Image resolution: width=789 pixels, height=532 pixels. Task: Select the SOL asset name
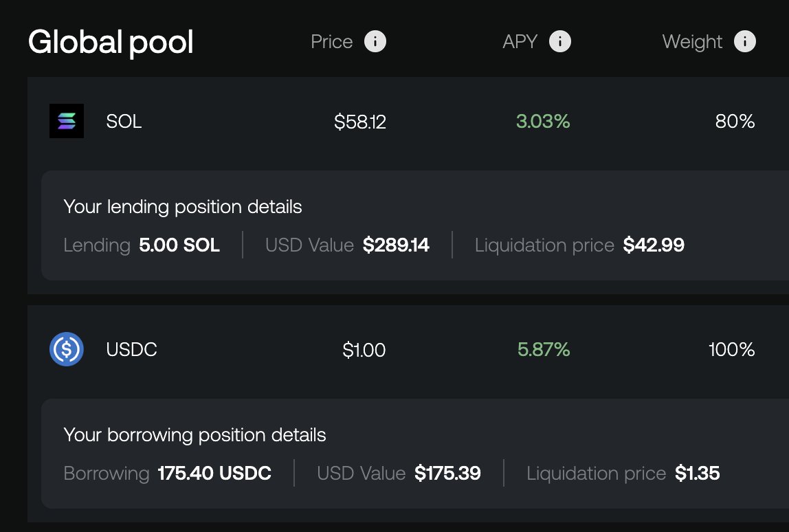click(x=124, y=122)
